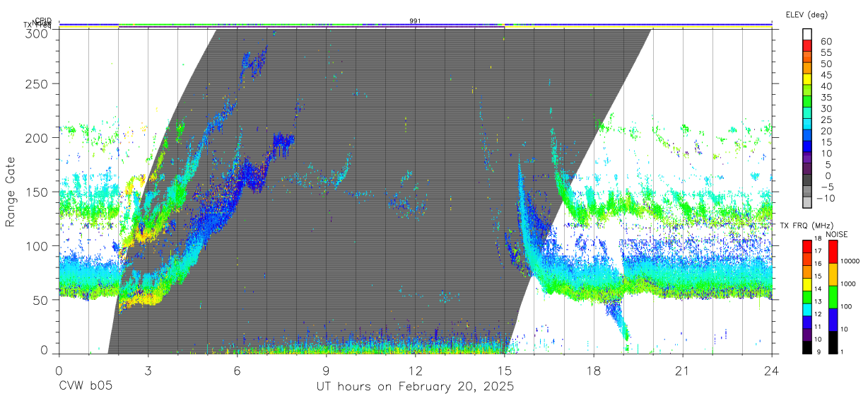Click the '991' CPID value above plot
The image size is (868, 401).
[416, 21]
